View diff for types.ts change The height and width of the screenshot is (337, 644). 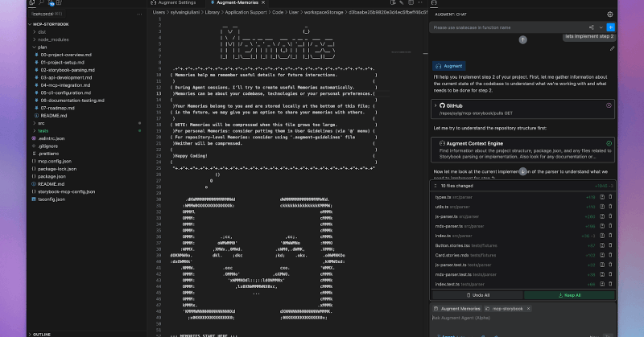(602, 197)
